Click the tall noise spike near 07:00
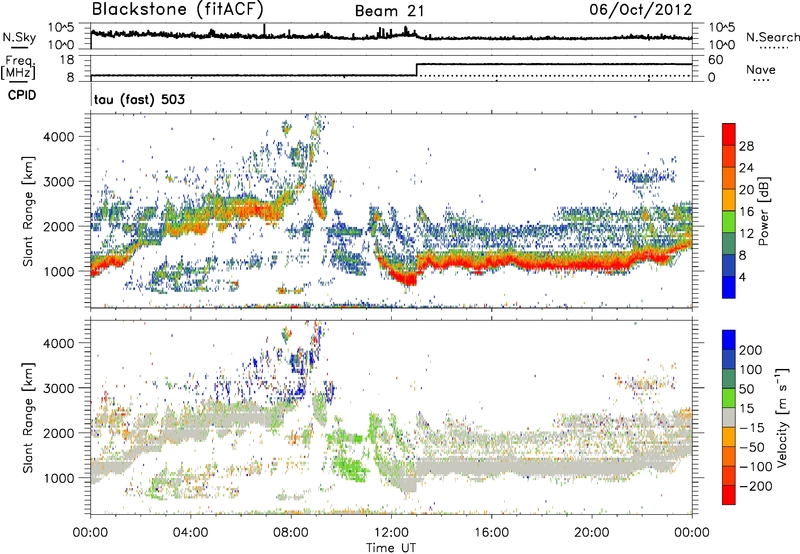 click(264, 31)
